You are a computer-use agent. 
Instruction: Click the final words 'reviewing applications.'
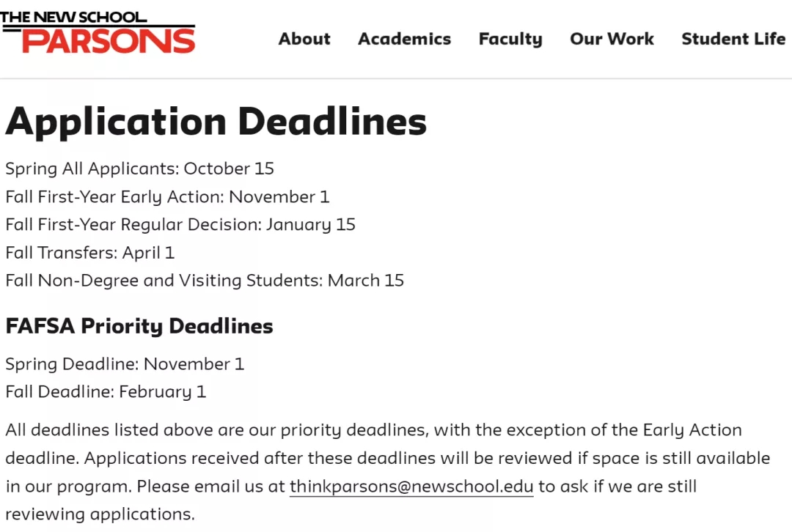click(x=100, y=514)
